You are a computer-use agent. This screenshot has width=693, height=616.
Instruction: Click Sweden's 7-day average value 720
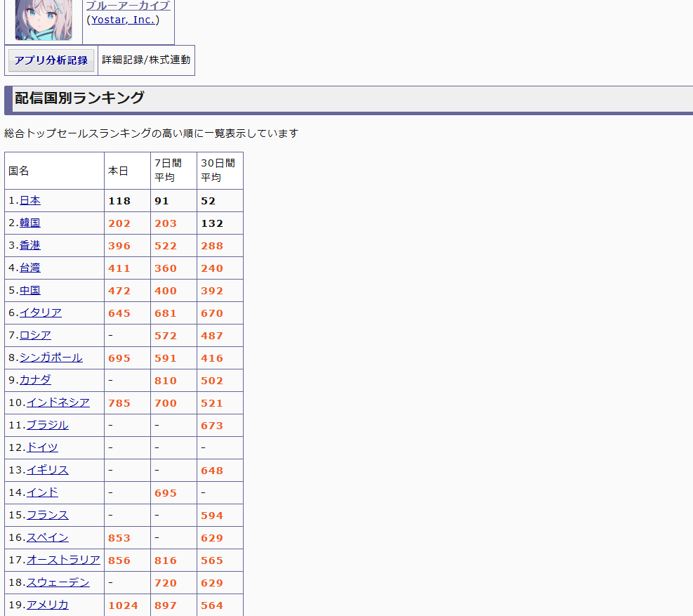click(166, 583)
